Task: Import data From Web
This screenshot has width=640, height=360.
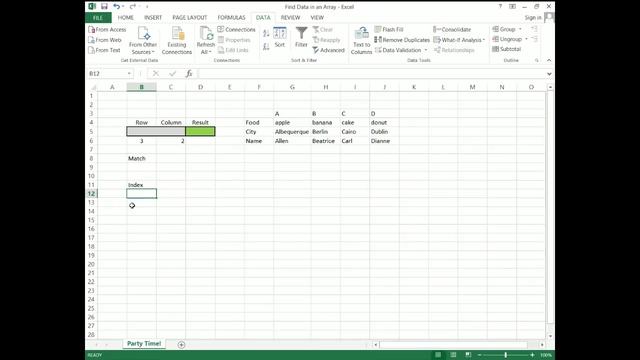Action: [x=105, y=40]
